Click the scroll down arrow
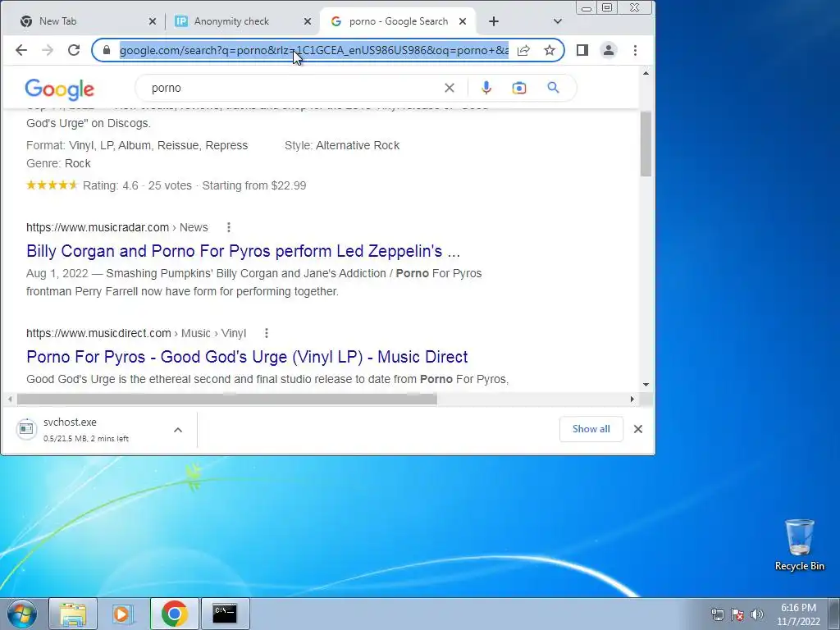Screen dimensions: 840x630 coord(646,385)
